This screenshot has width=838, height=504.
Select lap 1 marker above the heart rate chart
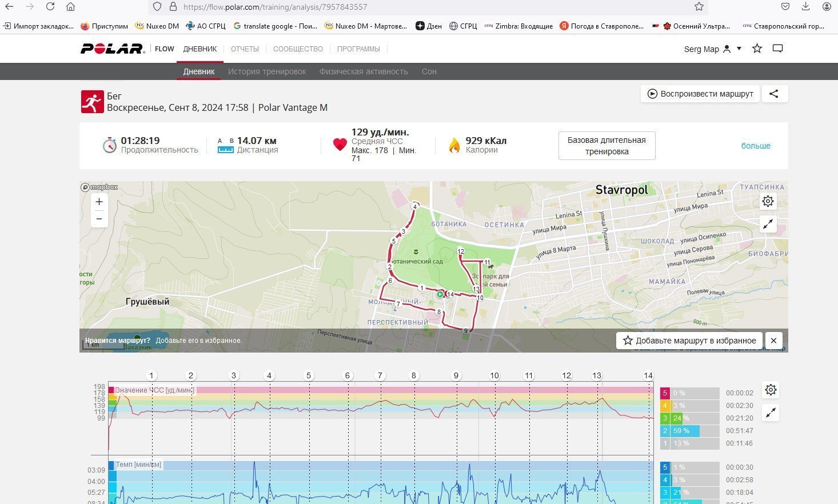point(151,375)
